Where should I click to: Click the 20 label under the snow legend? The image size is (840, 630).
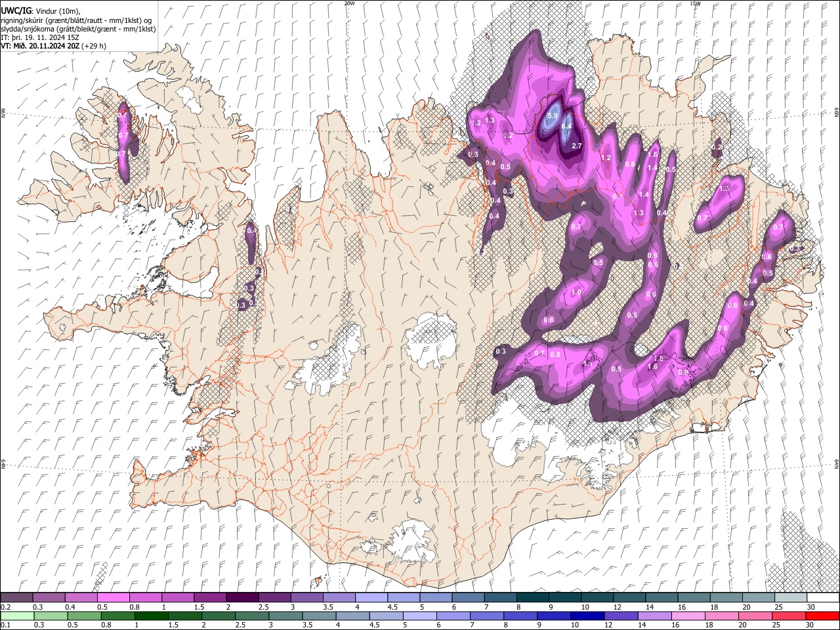(746, 607)
